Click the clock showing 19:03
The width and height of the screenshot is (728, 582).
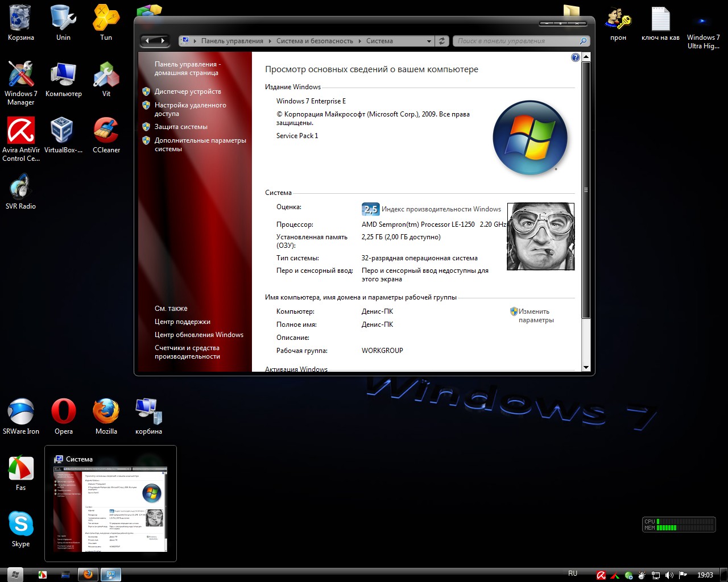click(x=705, y=575)
